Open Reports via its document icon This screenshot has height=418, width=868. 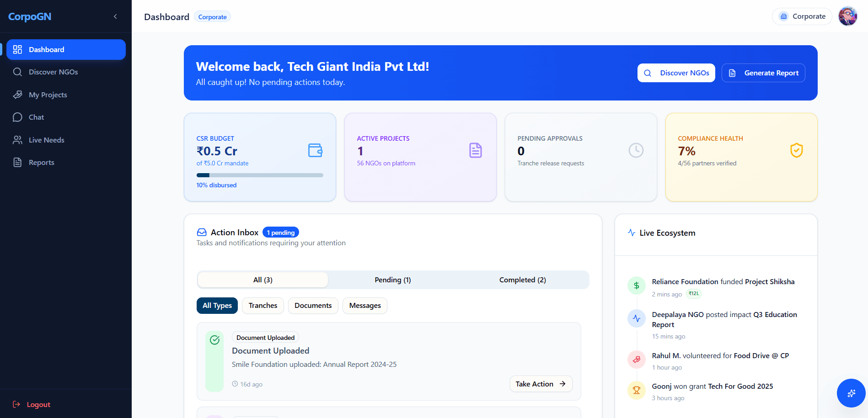coord(17,162)
